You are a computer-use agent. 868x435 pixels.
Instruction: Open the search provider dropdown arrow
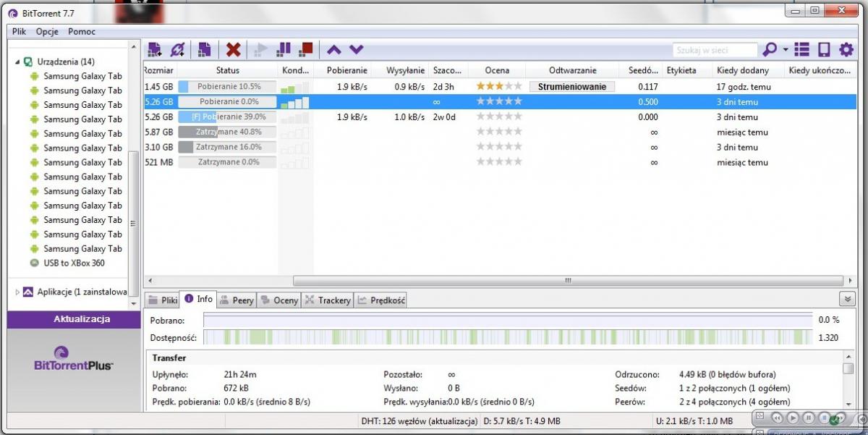click(x=786, y=50)
